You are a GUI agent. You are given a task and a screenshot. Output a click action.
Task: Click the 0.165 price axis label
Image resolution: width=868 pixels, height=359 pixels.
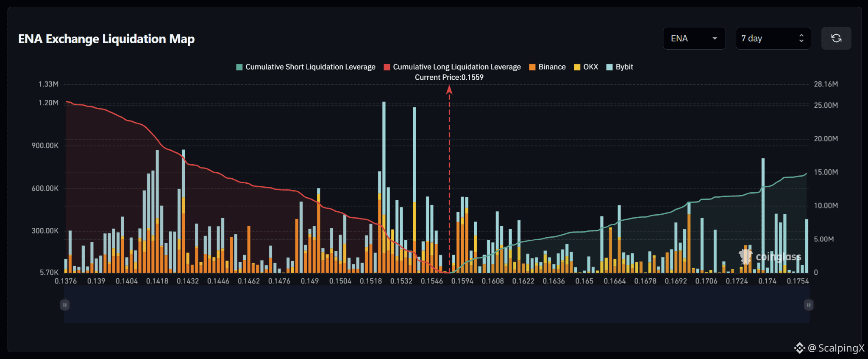pos(584,281)
